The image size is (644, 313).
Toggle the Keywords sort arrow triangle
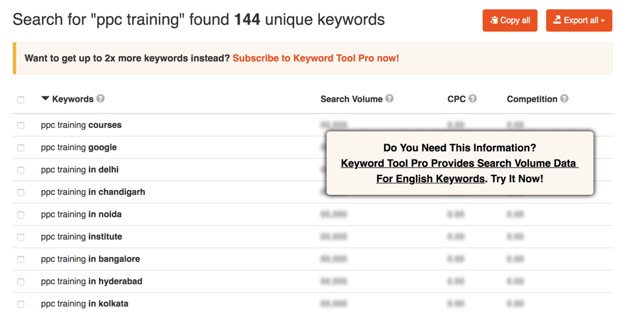click(x=45, y=99)
